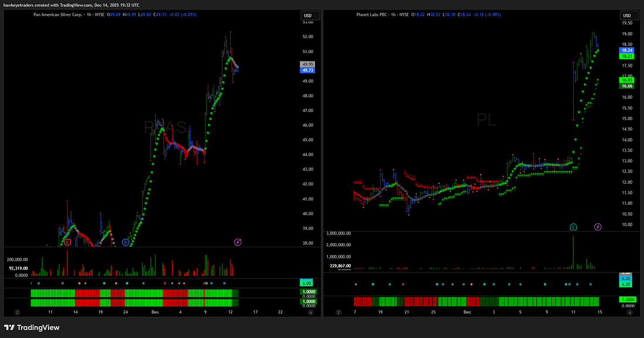Select the 6.00 label on PAAS indicator pane

pos(306,283)
